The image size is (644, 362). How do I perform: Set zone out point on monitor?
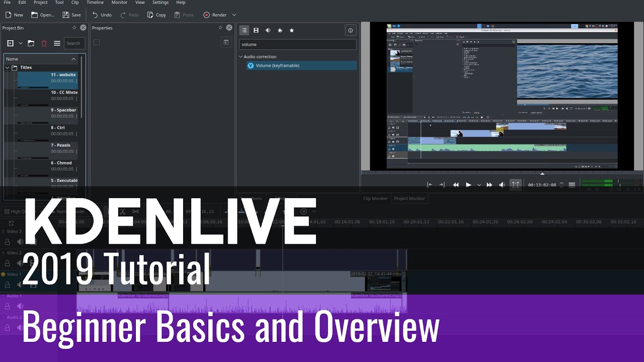click(x=442, y=185)
